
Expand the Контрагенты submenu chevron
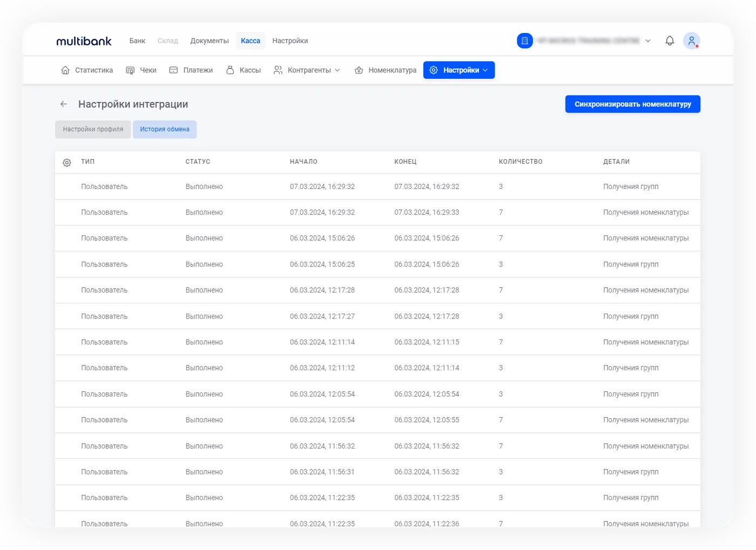pyautogui.click(x=337, y=70)
